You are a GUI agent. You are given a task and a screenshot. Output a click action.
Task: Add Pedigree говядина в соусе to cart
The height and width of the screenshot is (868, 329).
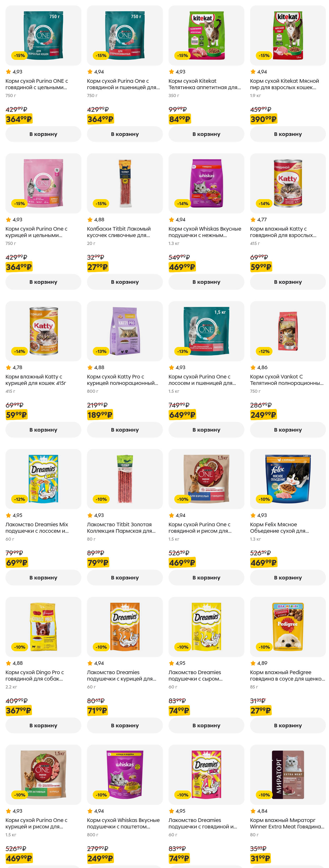click(288, 725)
